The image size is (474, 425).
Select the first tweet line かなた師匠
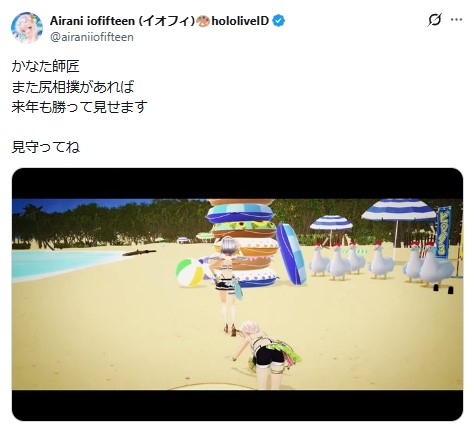(x=45, y=66)
